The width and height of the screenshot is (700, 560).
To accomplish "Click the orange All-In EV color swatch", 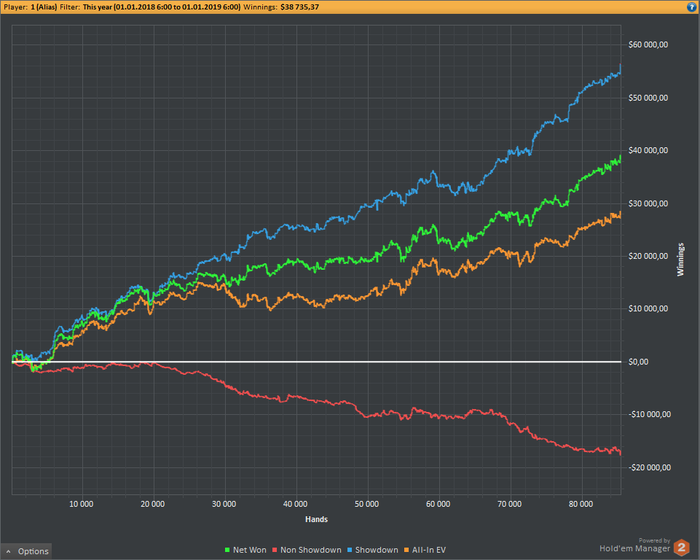I will pyautogui.click(x=406, y=550).
